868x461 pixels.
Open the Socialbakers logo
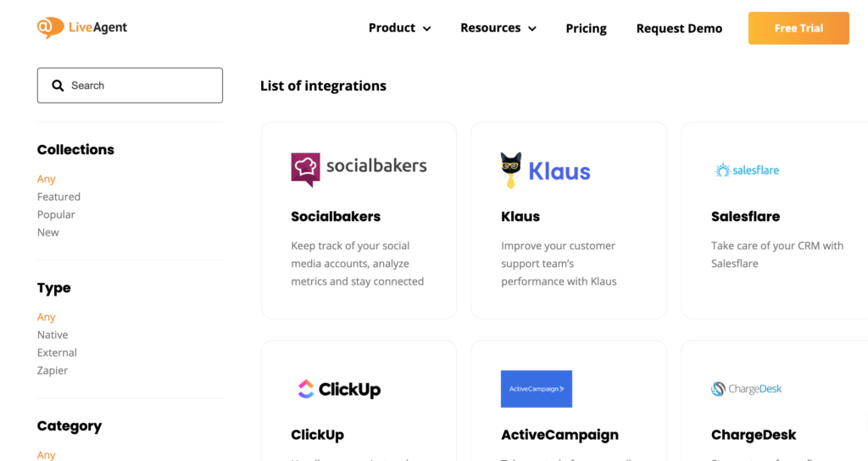click(x=359, y=168)
